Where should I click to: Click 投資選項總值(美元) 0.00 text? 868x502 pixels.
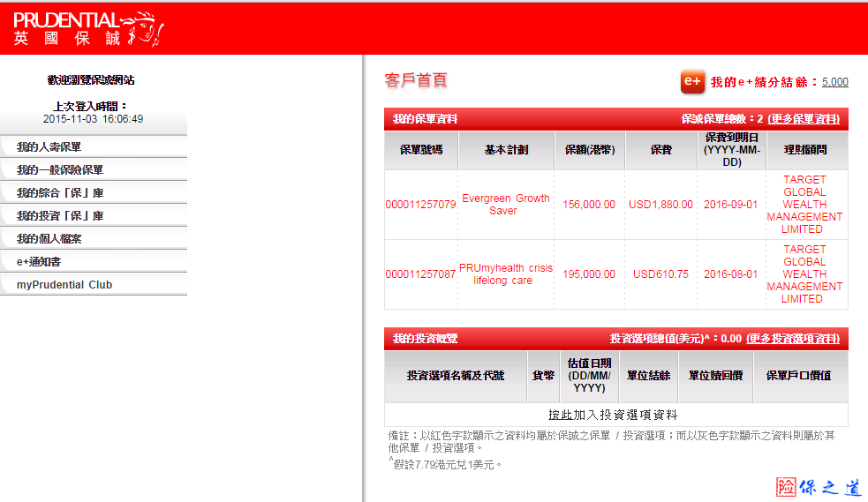[676, 339]
